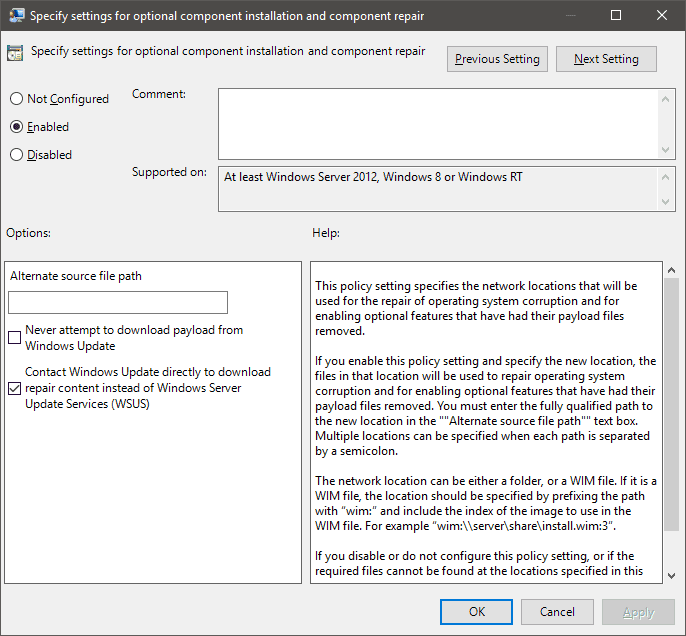Uncheck Contact Windows Update directly checkbox

pyautogui.click(x=15, y=388)
